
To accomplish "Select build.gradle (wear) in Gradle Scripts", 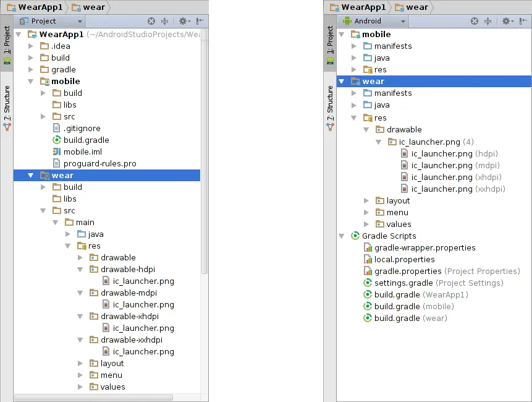I will tap(405, 318).
